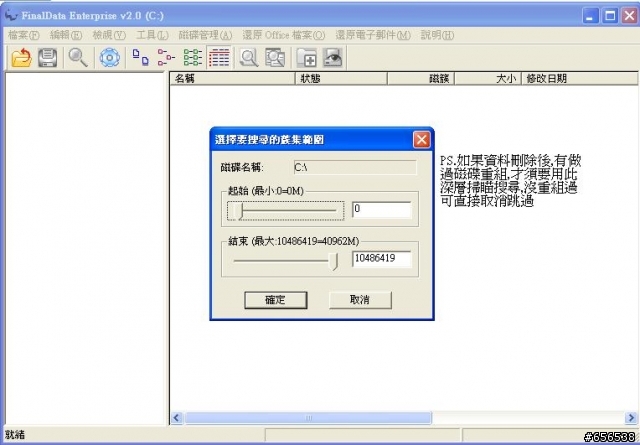This screenshot has height=445, width=640.
Task: Select the list view toolbar button
Action: (x=193, y=58)
